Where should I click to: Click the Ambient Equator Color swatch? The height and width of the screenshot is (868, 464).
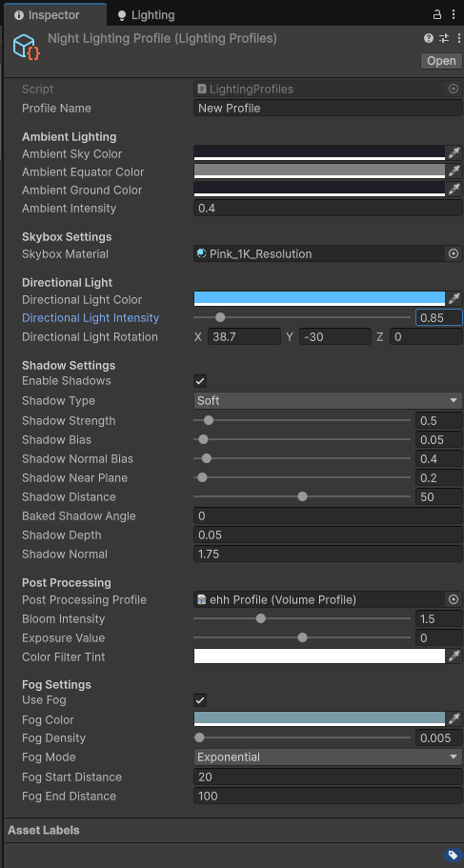[319, 172]
